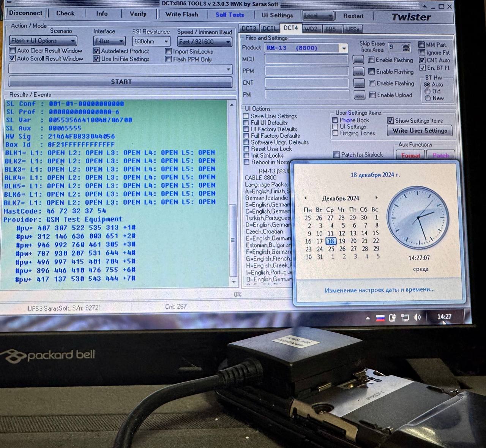
Task: Show hidden system tray icons
Action: click(368, 318)
